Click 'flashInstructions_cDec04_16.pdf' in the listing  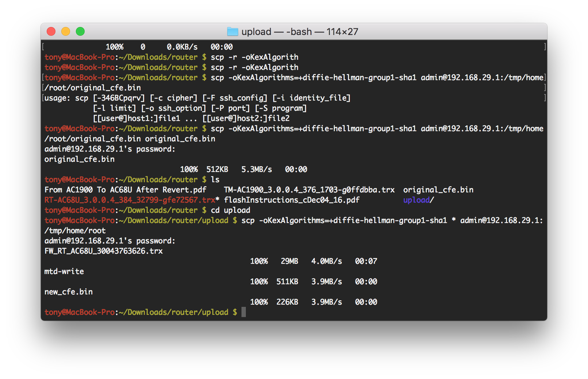point(291,200)
